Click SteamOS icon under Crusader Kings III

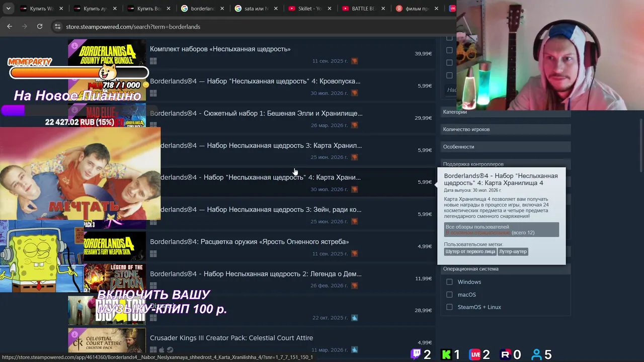pyautogui.click(x=170, y=350)
